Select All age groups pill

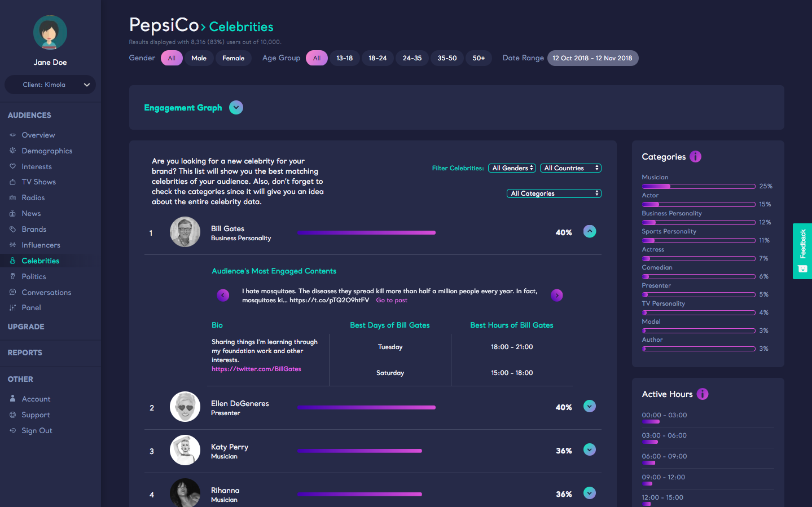[317, 58]
